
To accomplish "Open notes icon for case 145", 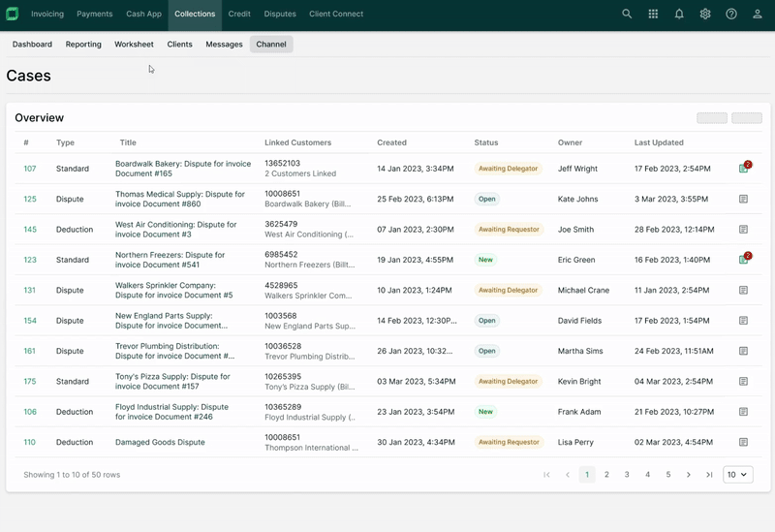I will 743,230.
